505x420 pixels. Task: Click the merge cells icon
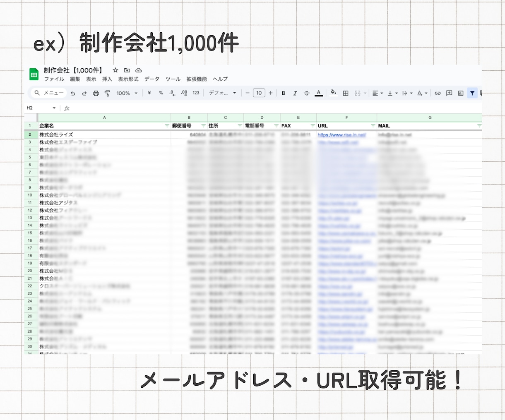pyautogui.click(x=358, y=93)
